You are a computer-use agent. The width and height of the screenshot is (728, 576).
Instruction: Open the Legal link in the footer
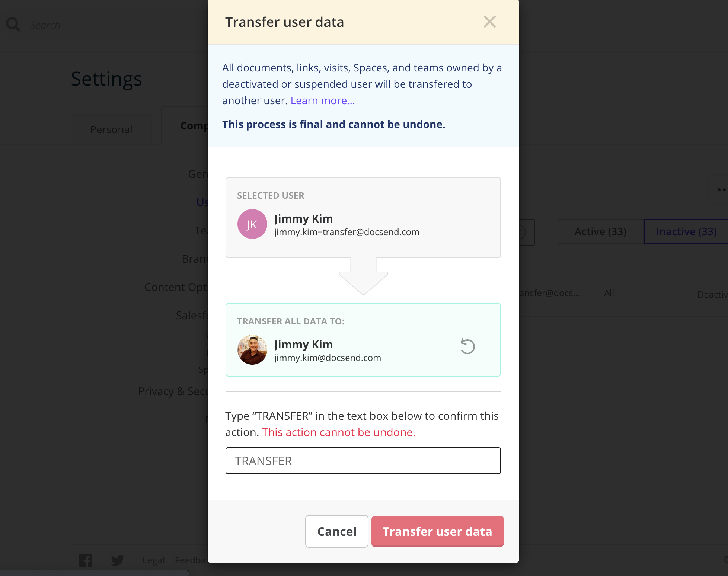coord(153,560)
